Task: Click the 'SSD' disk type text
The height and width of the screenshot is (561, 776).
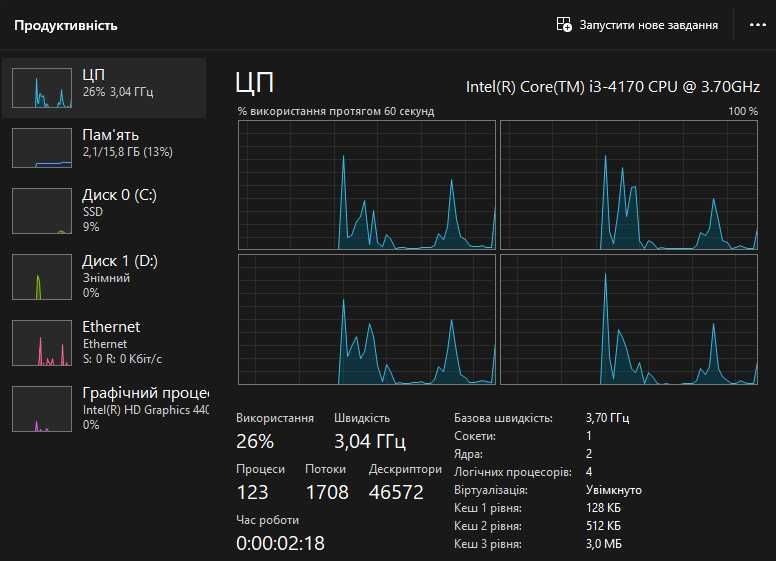Action: pos(93,212)
